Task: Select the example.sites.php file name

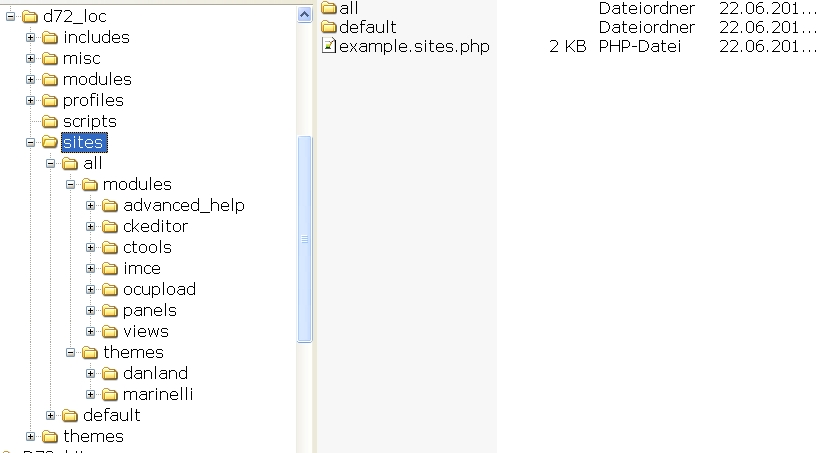Action: click(414, 46)
